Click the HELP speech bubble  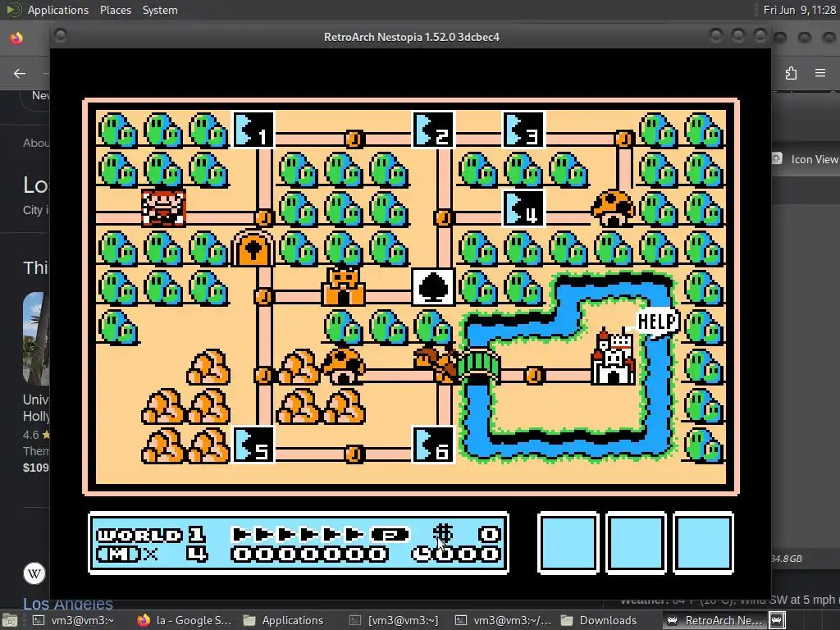point(657,321)
